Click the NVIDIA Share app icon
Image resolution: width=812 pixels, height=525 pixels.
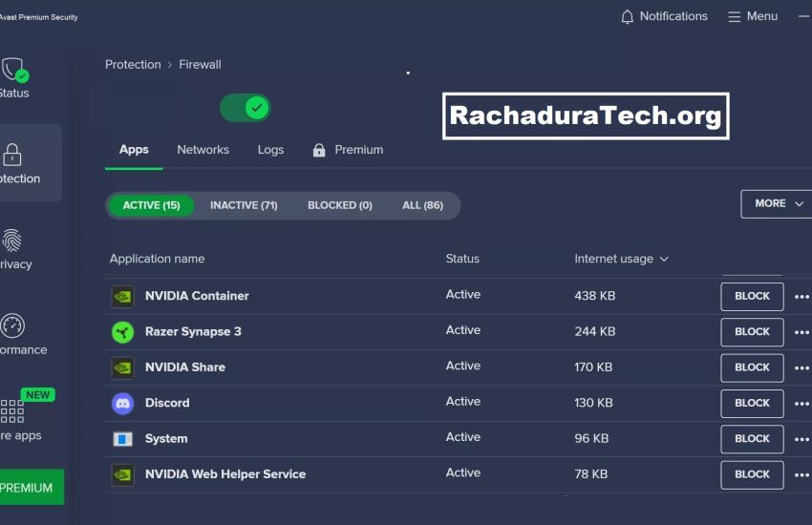(122, 367)
